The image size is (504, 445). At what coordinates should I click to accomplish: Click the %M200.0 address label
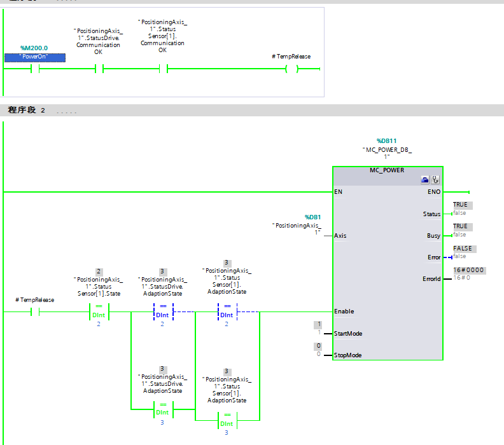coord(34,48)
